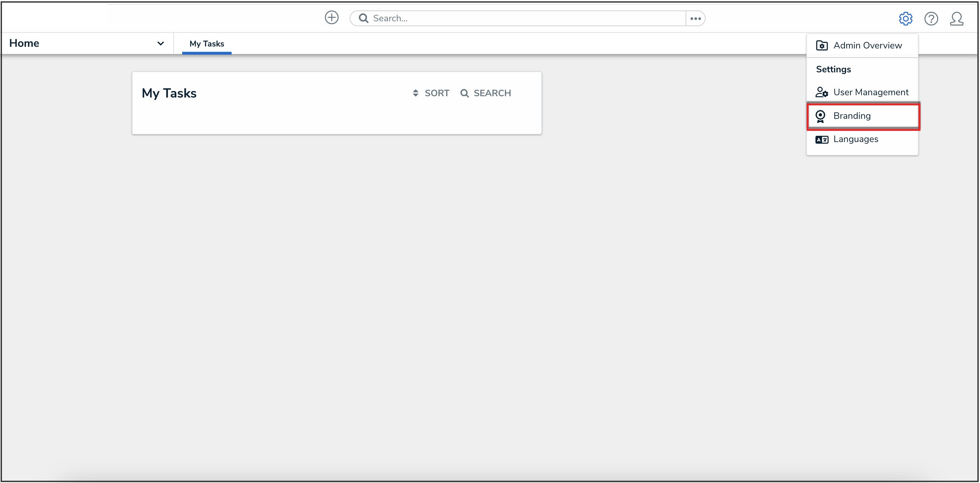The height and width of the screenshot is (483, 980).
Task: Click the Languages translate icon
Action: click(821, 139)
